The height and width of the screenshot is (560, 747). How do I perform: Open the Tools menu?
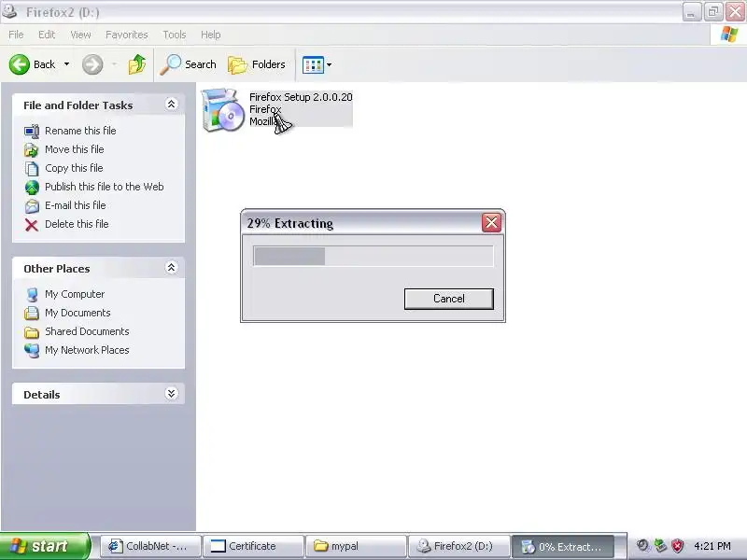coord(175,35)
